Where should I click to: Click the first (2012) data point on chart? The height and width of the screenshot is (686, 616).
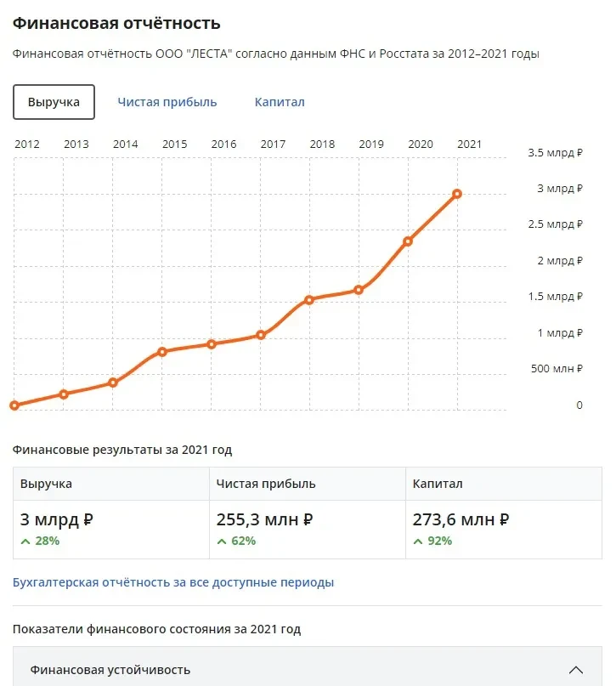[14, 405]
